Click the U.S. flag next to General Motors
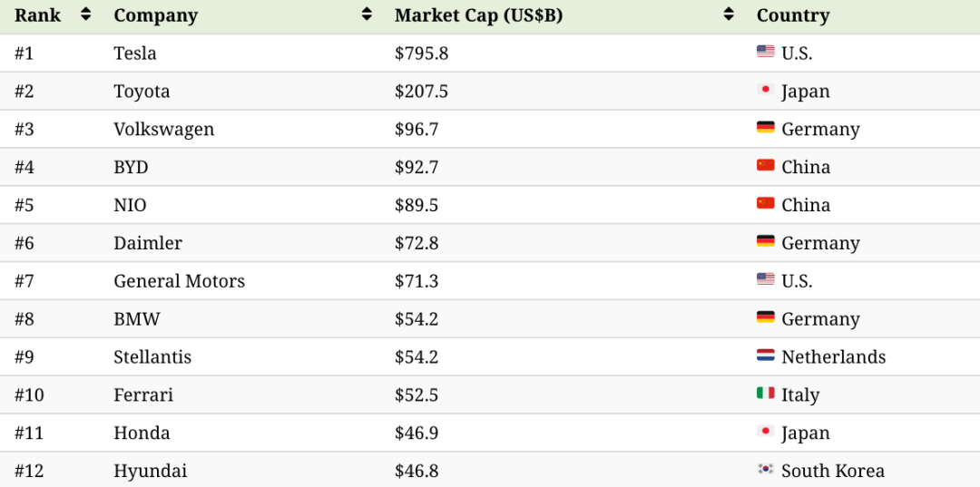This screenshot has width=980, height=487. 765,279
